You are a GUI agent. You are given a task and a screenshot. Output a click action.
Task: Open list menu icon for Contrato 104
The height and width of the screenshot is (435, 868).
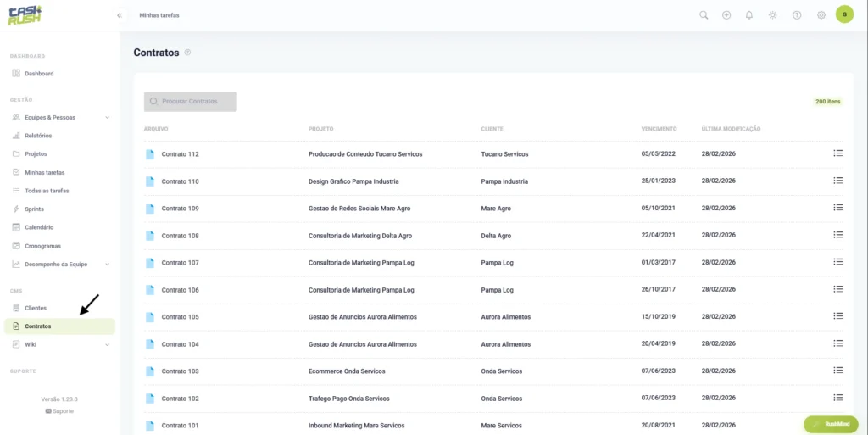click(838, 343)
